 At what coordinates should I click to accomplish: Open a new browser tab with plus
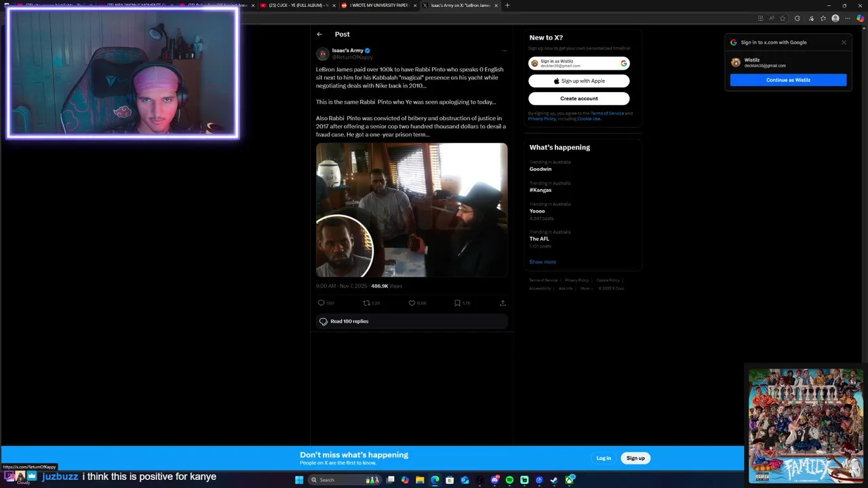tap(507, 5)
